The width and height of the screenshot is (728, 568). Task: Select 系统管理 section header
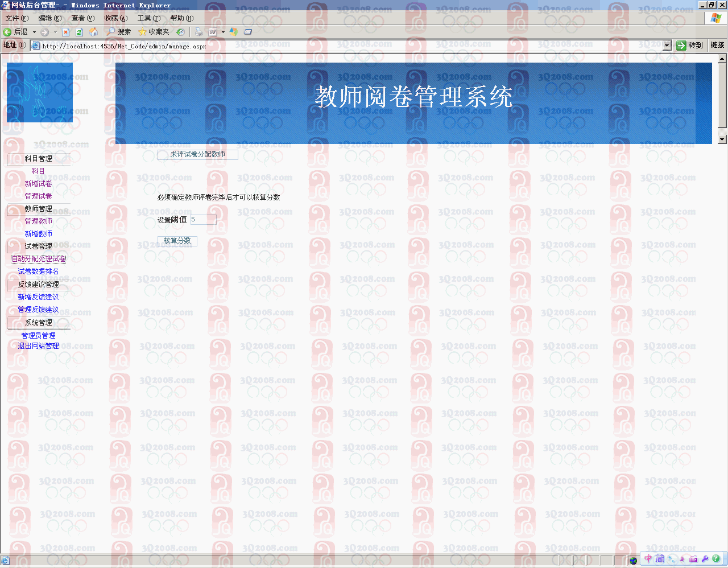pos(38,323)
